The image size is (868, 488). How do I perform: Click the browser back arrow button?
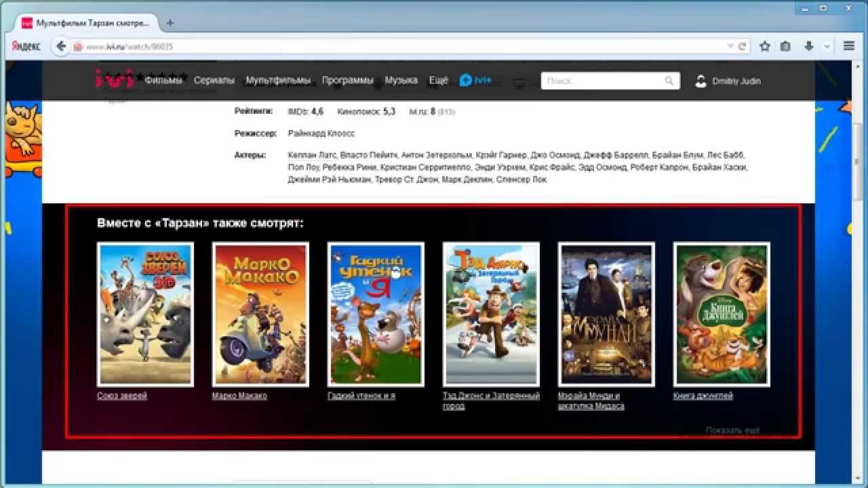click(61, 46)
